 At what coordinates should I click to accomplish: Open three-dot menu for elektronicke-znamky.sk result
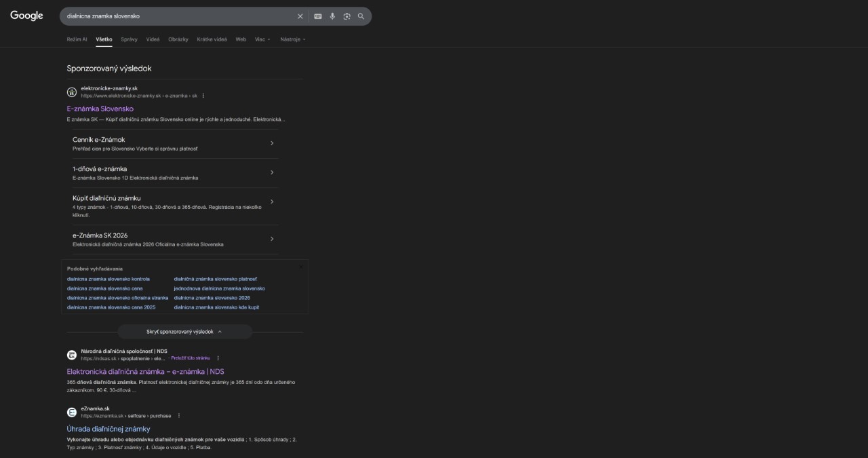coord(203,96)
